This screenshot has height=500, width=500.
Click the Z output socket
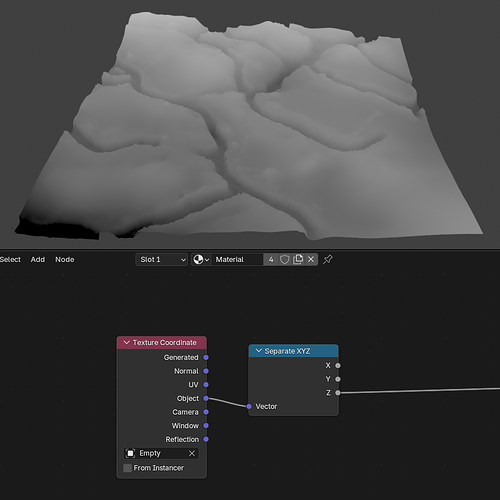coord(338,393)
